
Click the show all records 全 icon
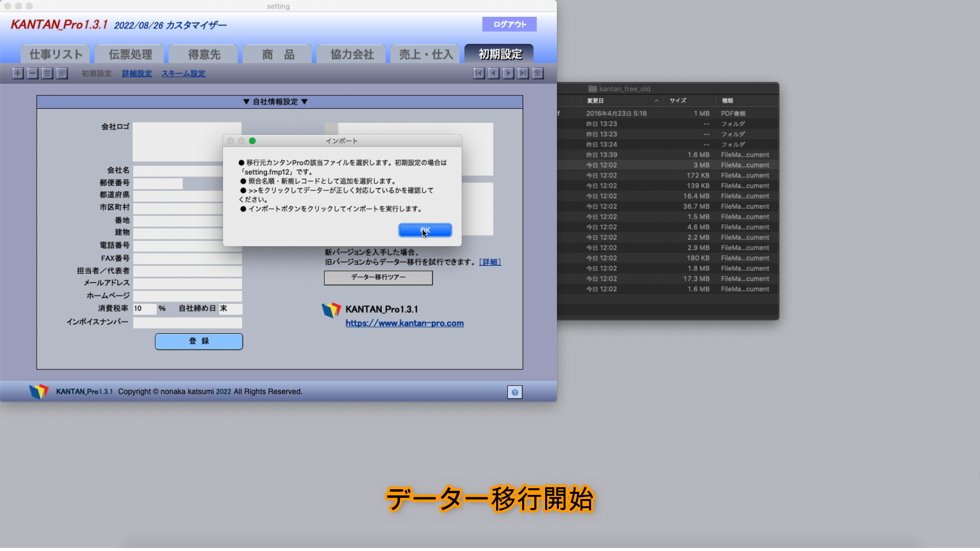click(538, 73)
